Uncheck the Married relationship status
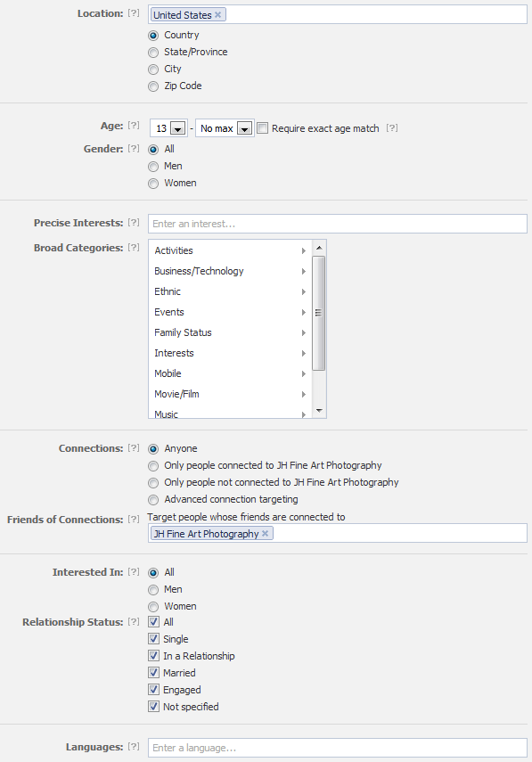 tap(153, 673)
